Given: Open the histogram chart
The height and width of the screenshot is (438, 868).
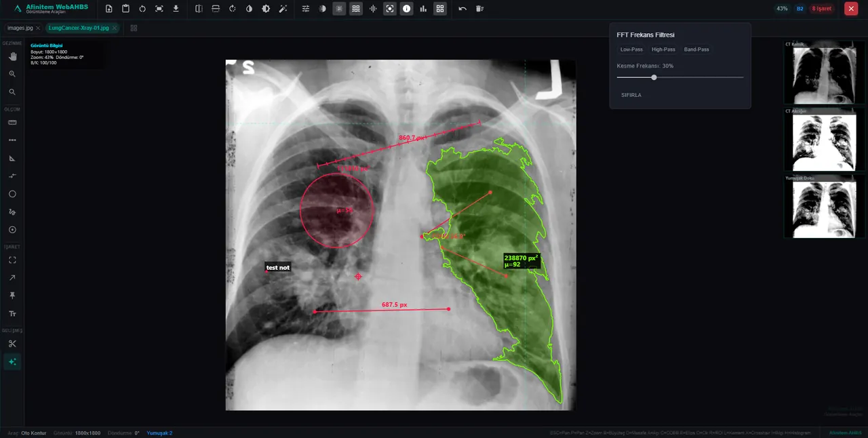Looking at the screenshot, I should (423, 9).
